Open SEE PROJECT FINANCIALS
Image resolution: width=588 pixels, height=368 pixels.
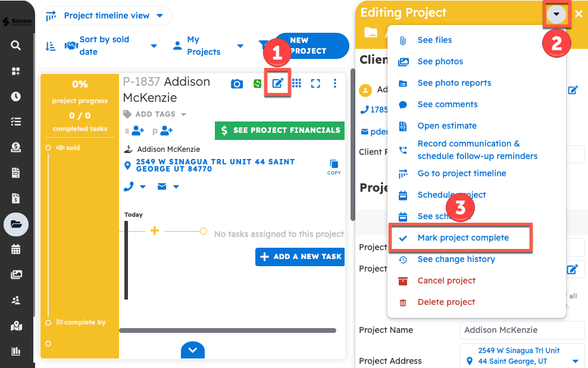[279, 130]
